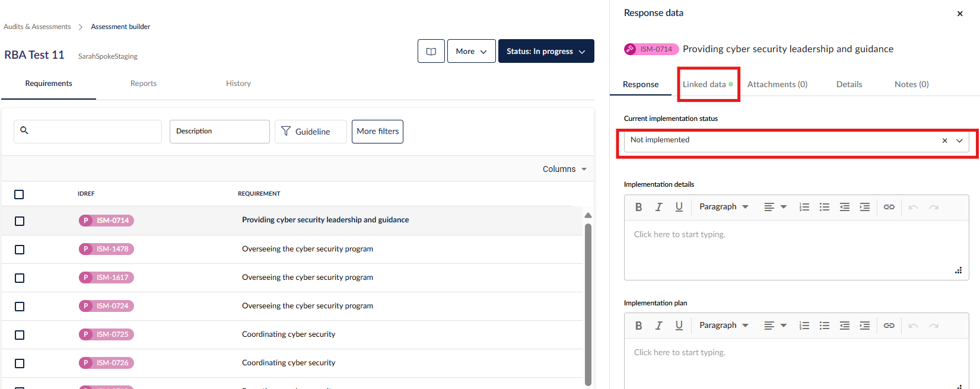This screenshot has height=389, width=980.
Task: Click undo in Implementation plan editor
Action: coord(914,326)
